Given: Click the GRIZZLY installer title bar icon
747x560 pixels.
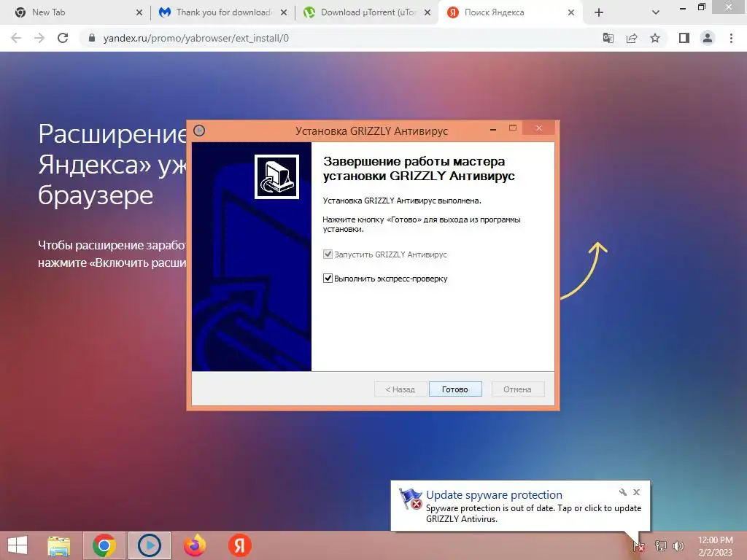Looking at the screenshot, I should pos(199,131).
